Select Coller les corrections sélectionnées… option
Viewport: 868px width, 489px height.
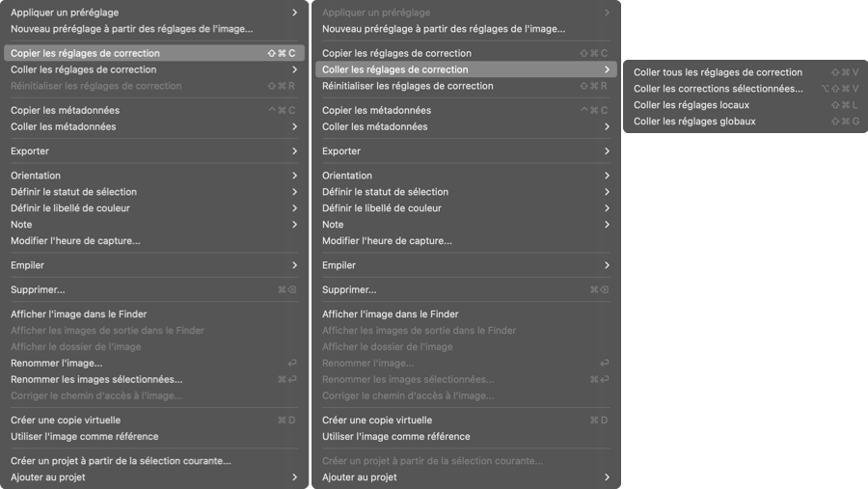[x=746, y=89]
